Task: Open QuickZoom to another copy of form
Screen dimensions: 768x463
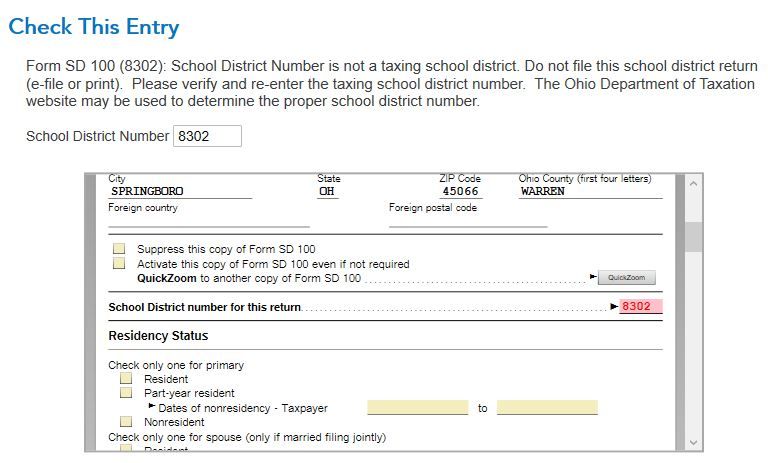Action: [x=626, y=277]
